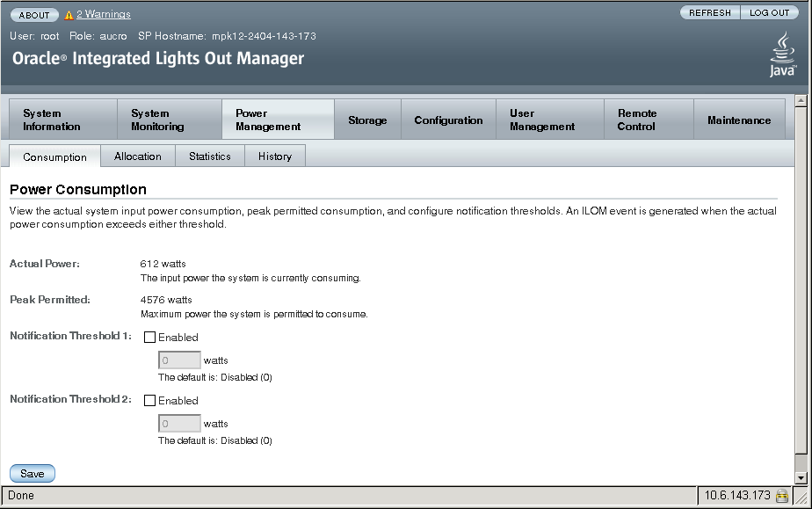
Task: Click the 'User: root' text
Action: pos(34,36)
